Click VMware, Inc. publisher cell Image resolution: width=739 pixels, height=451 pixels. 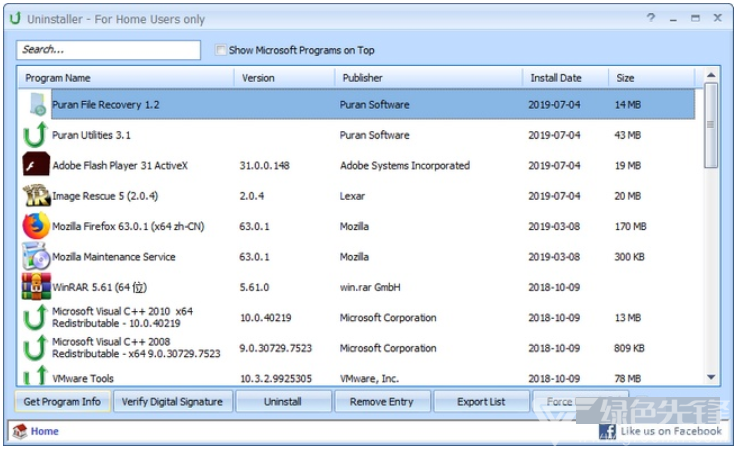point(369,378)
